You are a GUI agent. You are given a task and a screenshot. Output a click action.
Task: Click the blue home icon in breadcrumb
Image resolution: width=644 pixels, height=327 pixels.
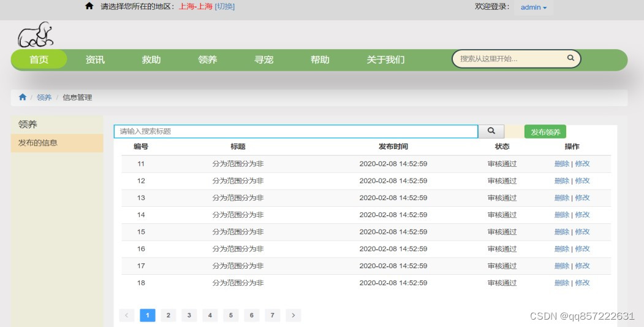pos(23,97)
